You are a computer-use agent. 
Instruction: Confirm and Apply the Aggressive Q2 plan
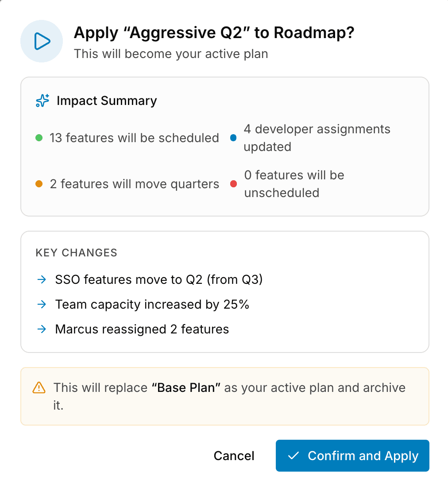click(x=352, y=456)
